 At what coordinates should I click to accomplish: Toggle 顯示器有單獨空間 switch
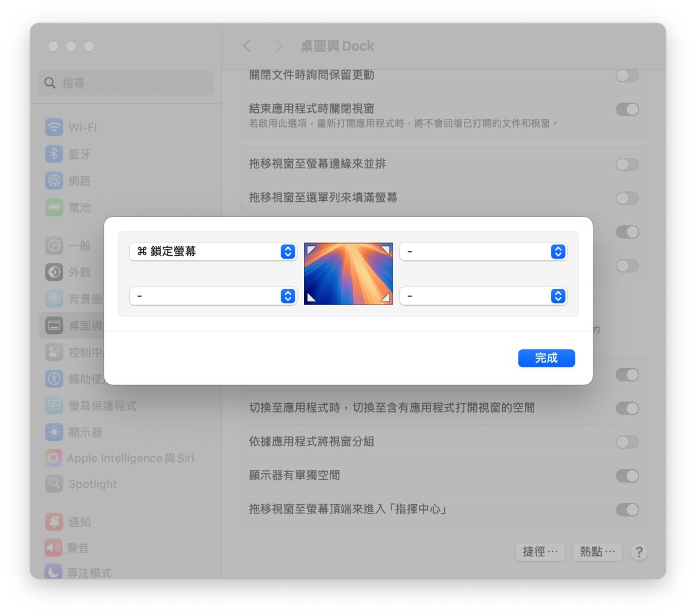(627, 476)
